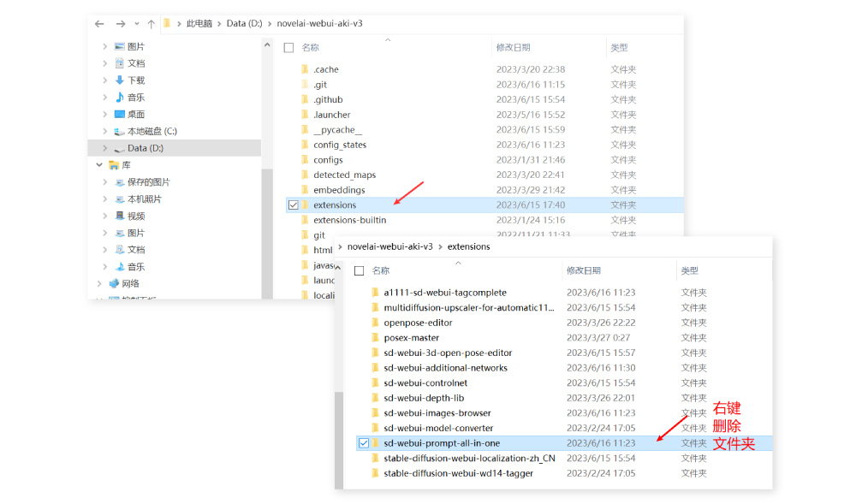Uncheck sd-webui-prompt-all-in-one checkbox
Image resolution: width=856 pixels, height=504 pixels.
364,443
